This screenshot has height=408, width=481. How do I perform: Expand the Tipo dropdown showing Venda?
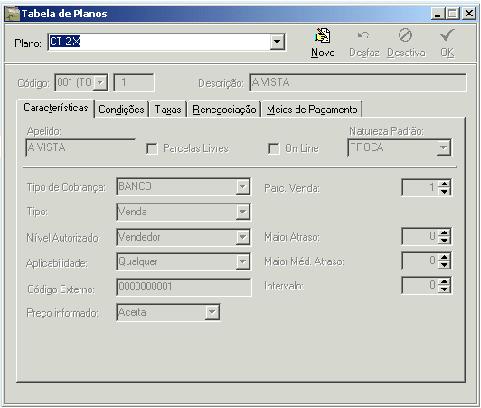point(243,212)
